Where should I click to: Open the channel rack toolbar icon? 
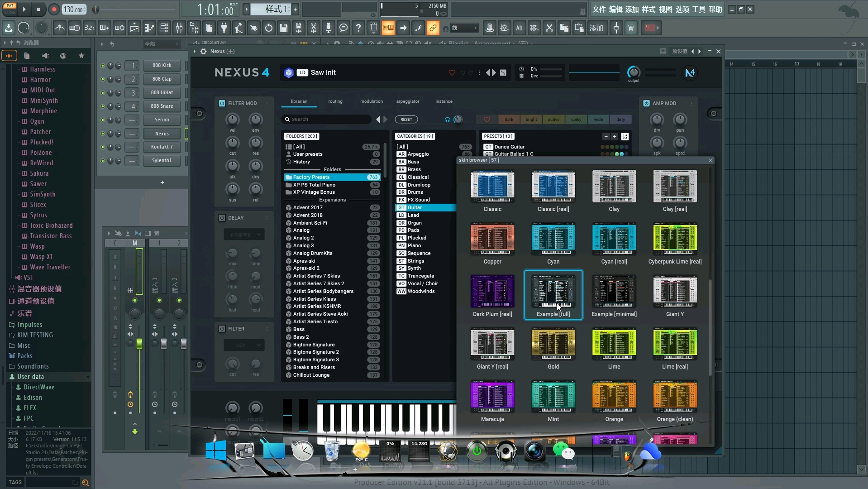click(164, 28)
